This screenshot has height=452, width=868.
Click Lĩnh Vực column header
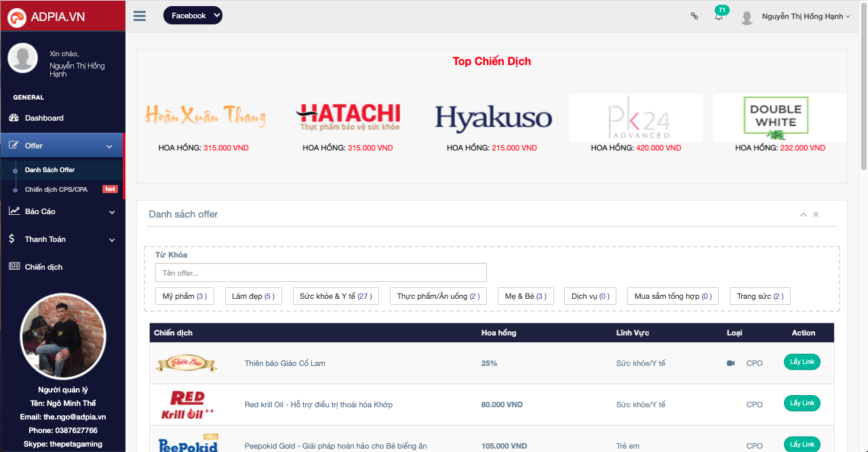coord(633,333)
